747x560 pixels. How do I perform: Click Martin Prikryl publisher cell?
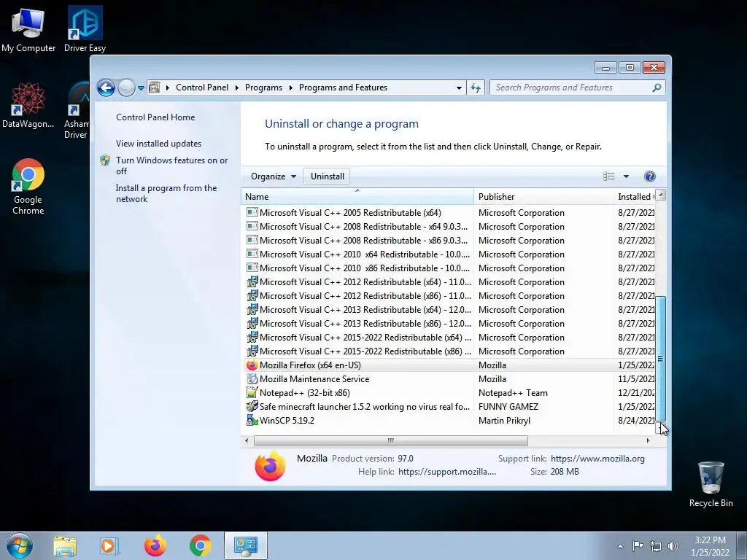pos(504,421)
